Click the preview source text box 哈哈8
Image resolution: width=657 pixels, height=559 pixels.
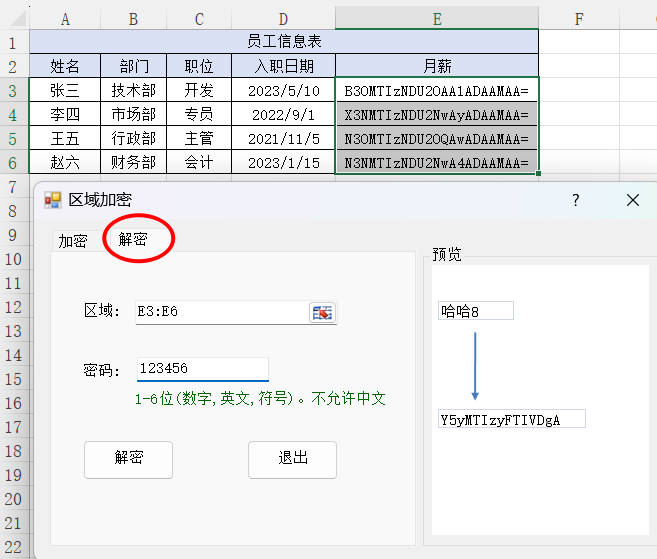click(475, 311)
